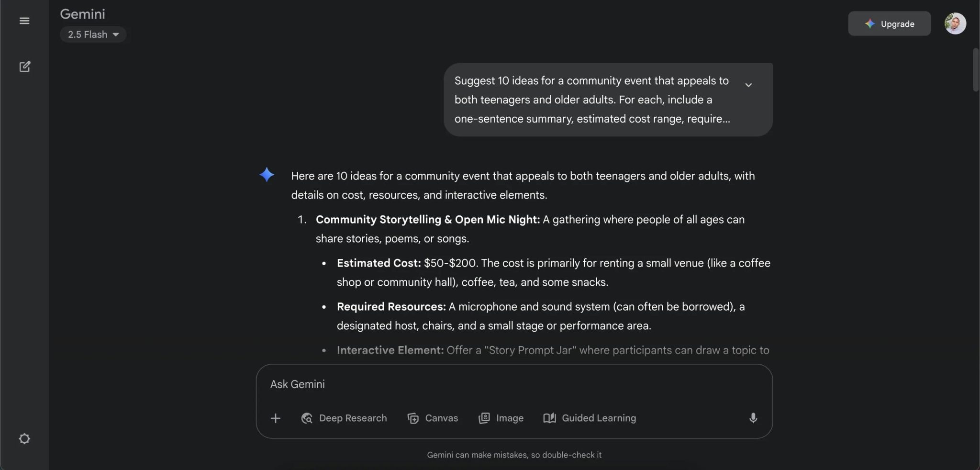Click the Guided Learning book icon
The height and width of the screenshot is (470, 980).
[549, 418]
